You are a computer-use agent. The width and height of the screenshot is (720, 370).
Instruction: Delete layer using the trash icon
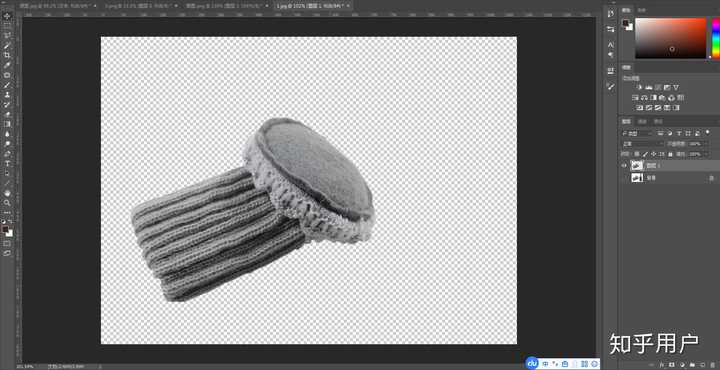[712, 365]
